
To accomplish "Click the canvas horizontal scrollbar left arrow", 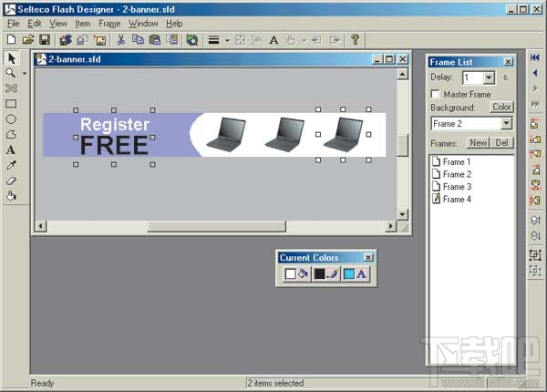I will pos(41,226).
